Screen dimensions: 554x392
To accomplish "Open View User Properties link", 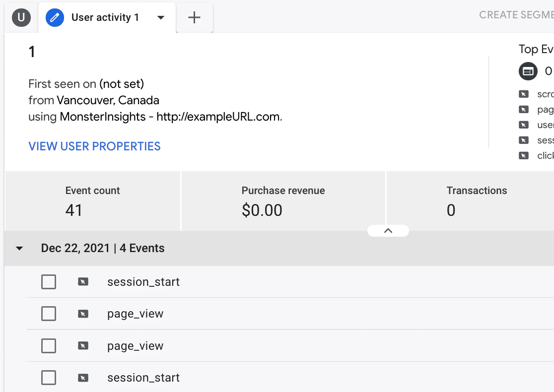I will 94,146.
